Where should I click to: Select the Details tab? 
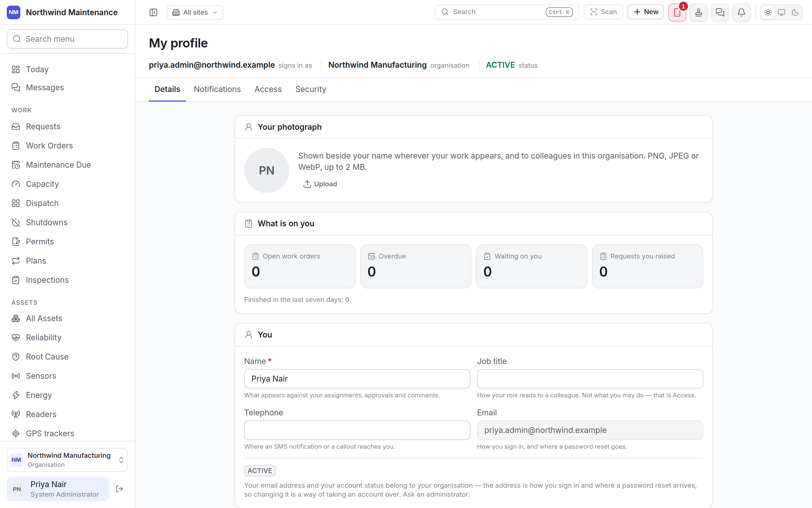pyautogui.click(x=167, y=89)
